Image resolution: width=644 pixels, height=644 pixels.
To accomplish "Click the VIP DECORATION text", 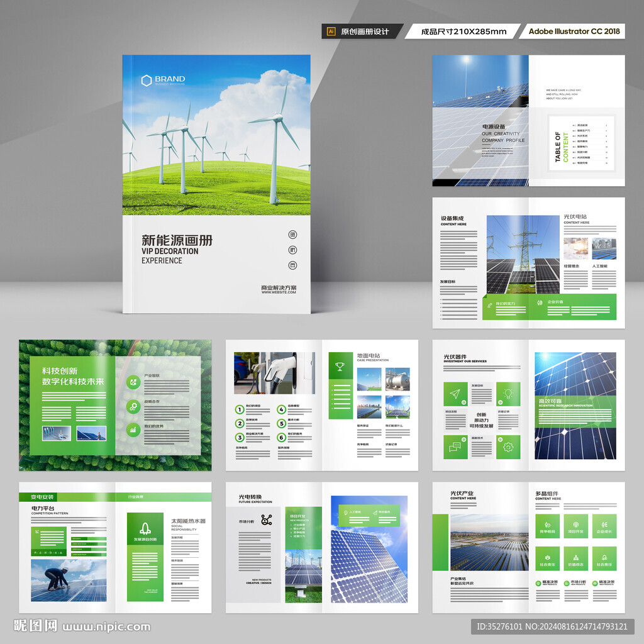I will pos(170,251).
